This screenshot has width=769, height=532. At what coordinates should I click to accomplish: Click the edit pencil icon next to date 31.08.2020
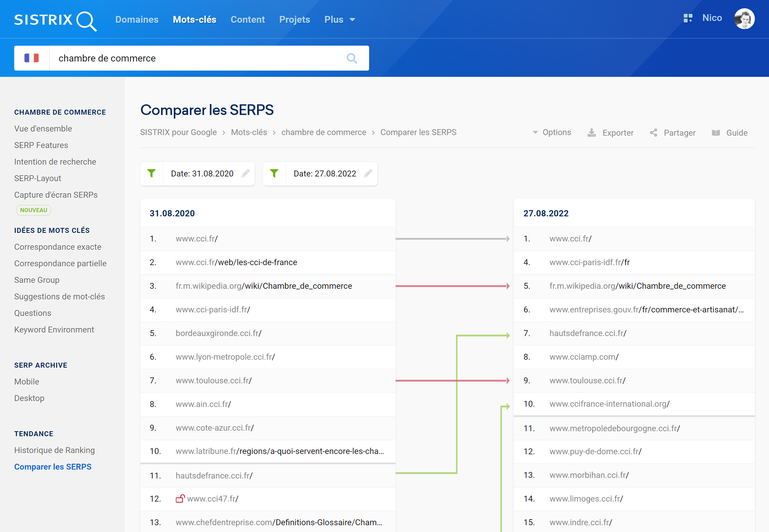point(246,173)
